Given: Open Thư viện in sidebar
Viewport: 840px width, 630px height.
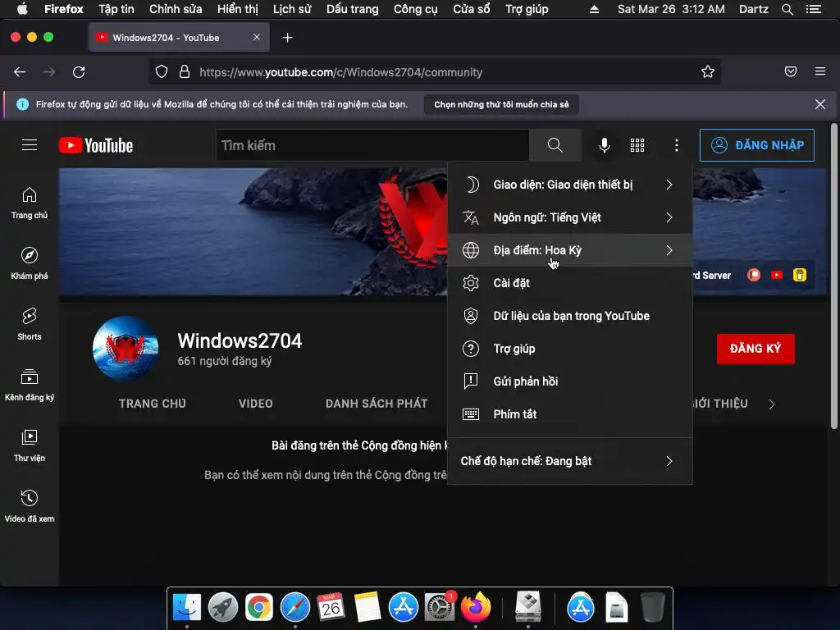Looking at the screenshot, I should pyautogui.click(x=30, y=445).
